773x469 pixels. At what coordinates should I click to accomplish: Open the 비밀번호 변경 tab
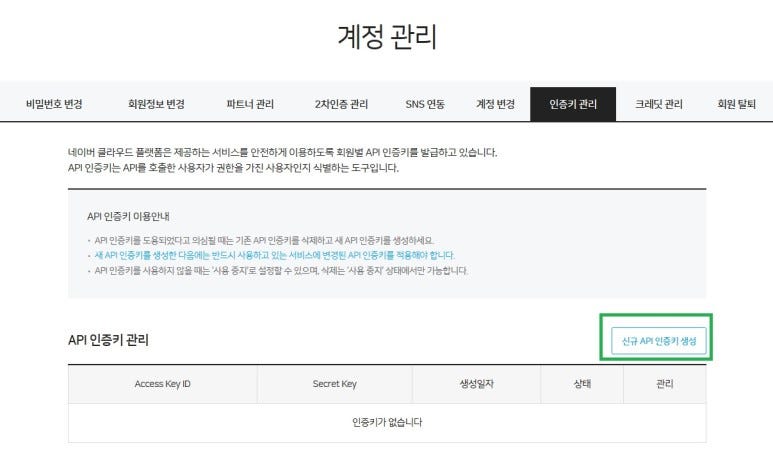pos(54,104)
